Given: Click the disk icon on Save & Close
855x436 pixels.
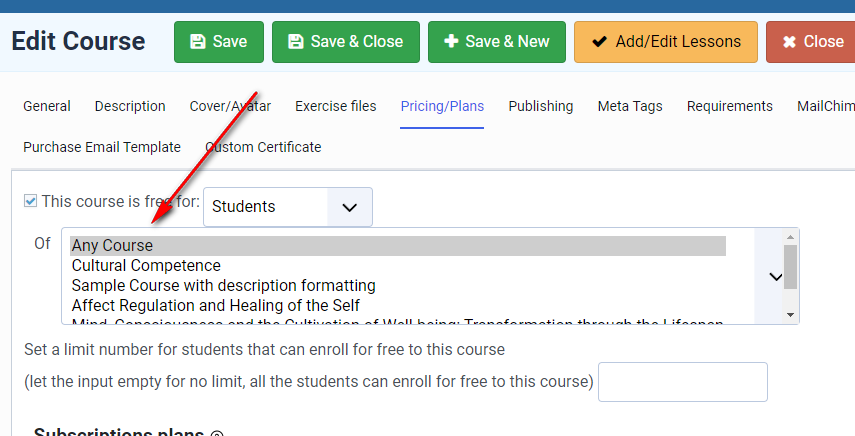Looking at the screenshot, I should 295,42.
